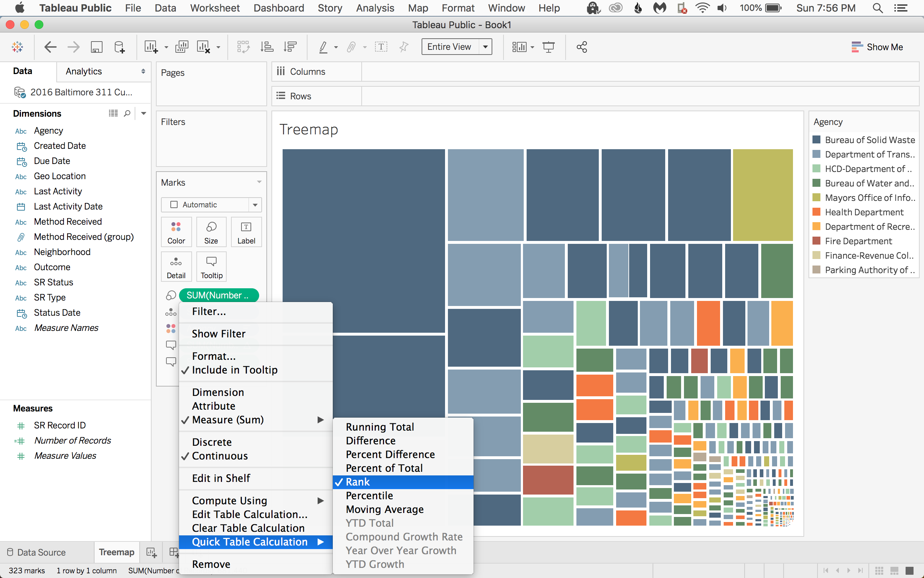This screenshot has width=924, height=578.
Task: Click the Fire Department legend color swatch
Action: pyautogui.click(x=817, y=241)
